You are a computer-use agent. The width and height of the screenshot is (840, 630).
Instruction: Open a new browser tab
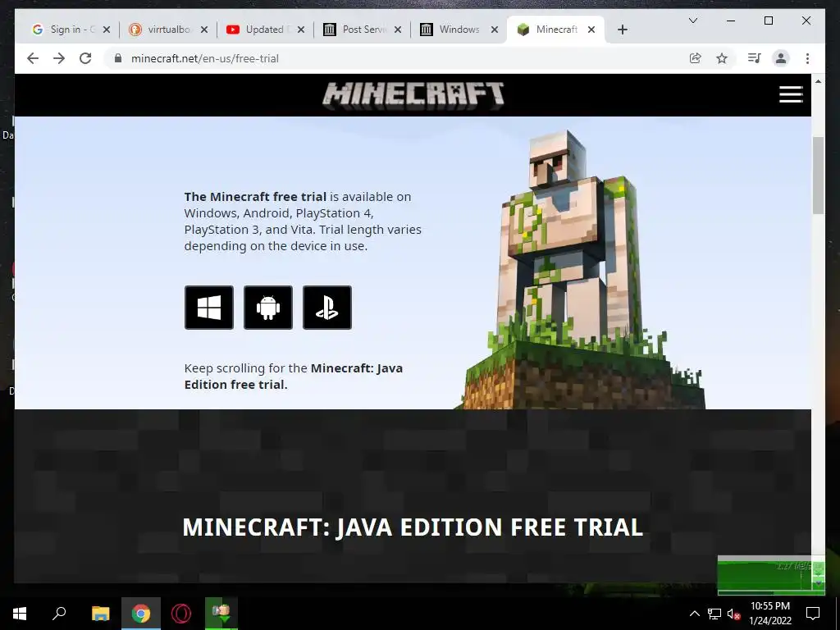pyautogui.click(x=622, y=30)
